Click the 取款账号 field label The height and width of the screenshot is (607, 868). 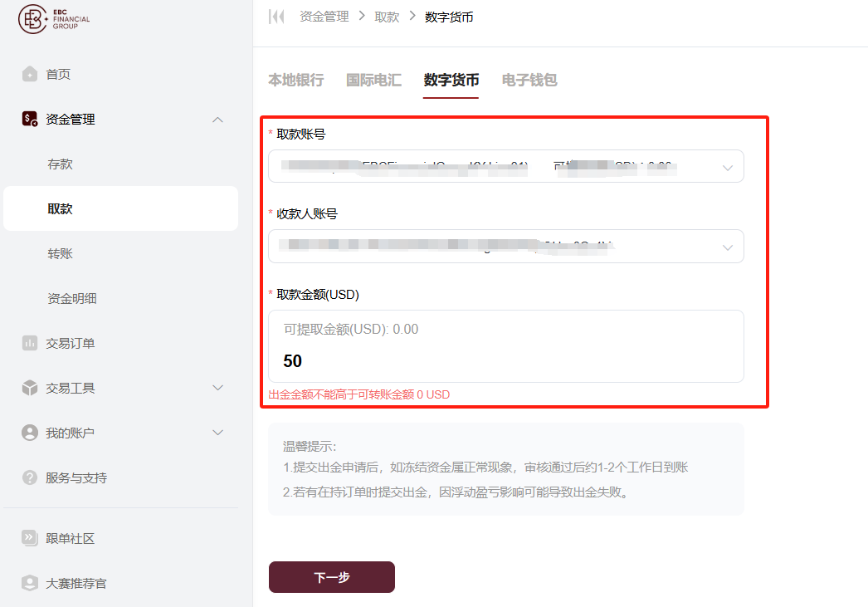(300, 134)
